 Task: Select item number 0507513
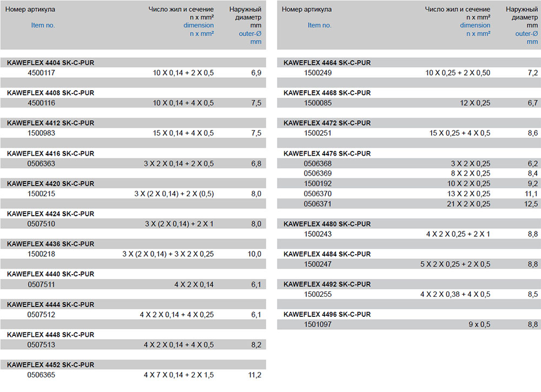[x=41, y=345]
